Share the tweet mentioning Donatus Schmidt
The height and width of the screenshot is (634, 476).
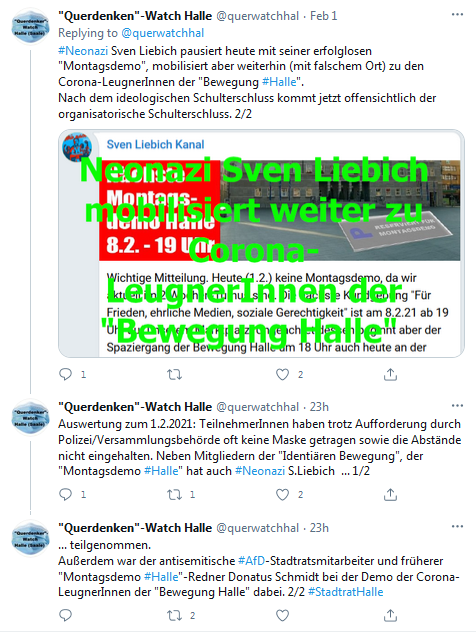[390, 615]
